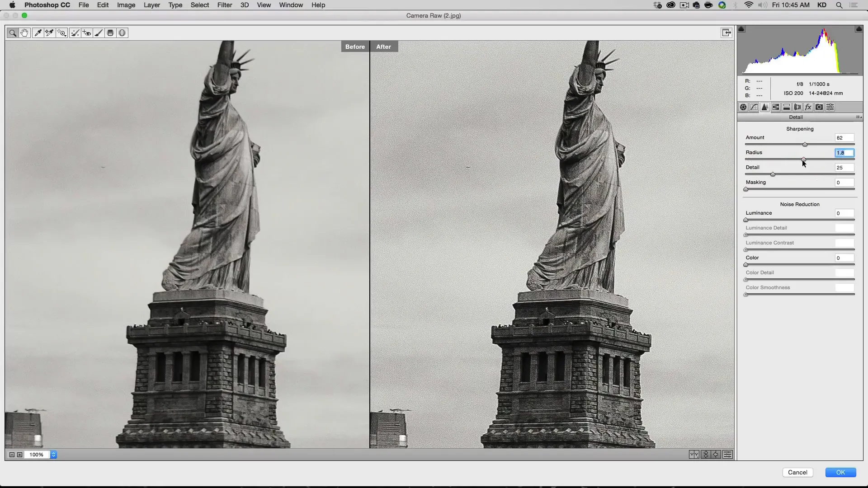
Task: Click the Luminance value field
Action: click(x=844, y=213)
